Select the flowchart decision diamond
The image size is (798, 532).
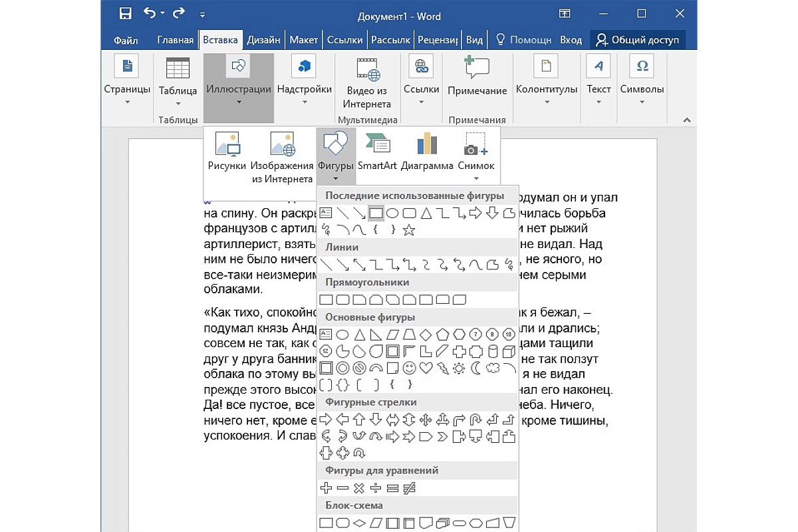point(359,523)
